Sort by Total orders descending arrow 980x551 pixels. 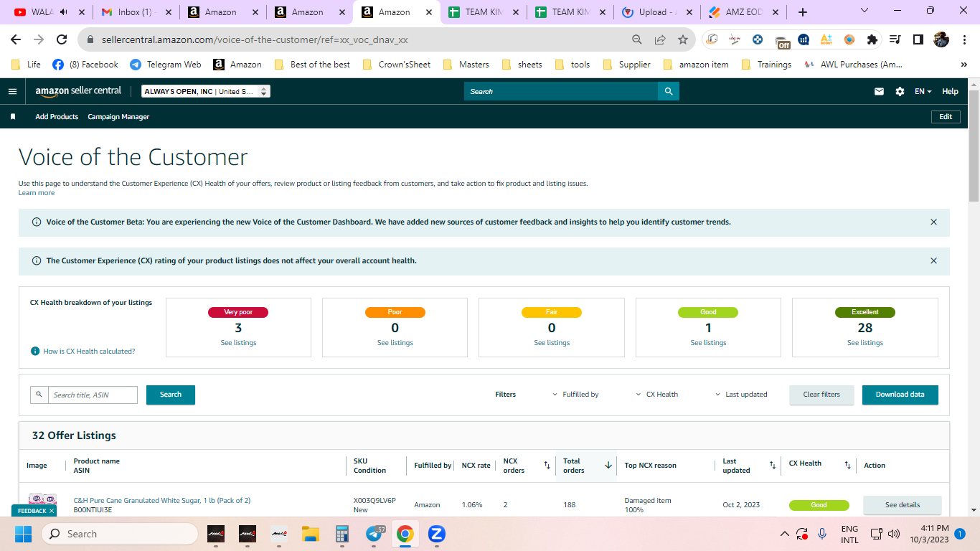[x=608, y=466]
